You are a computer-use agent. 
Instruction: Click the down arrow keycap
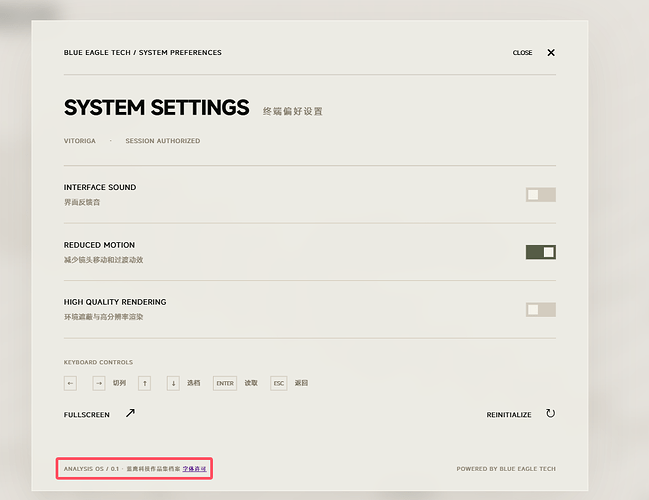pos(173,383)
